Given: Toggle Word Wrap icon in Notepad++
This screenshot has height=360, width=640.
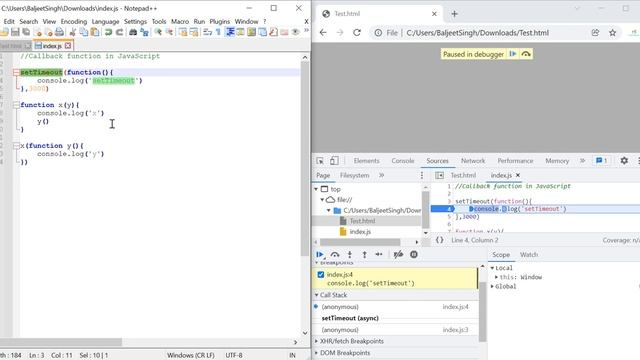Looking at the screenshot, I should tap(207, 32).
